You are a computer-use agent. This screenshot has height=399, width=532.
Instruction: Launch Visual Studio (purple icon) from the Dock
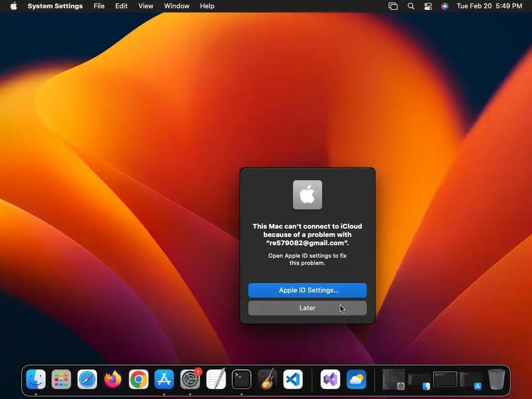point(330,379)
